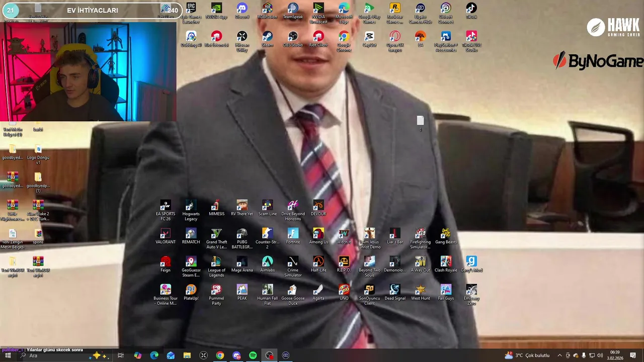Open the Ubisoft Connect shortcut
This screenshot has width=644, height=362.
pyautogui.click(x=446, y=13)
